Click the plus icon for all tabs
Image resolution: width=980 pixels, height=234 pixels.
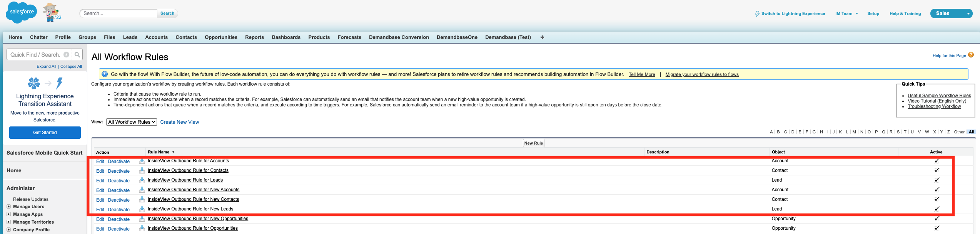click(x=542, y=37)
